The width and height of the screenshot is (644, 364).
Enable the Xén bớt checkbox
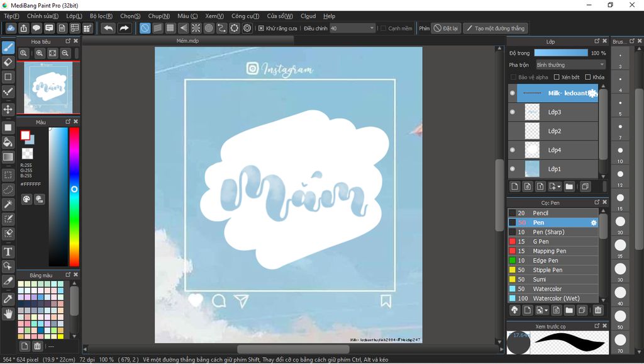click(557, 77)
